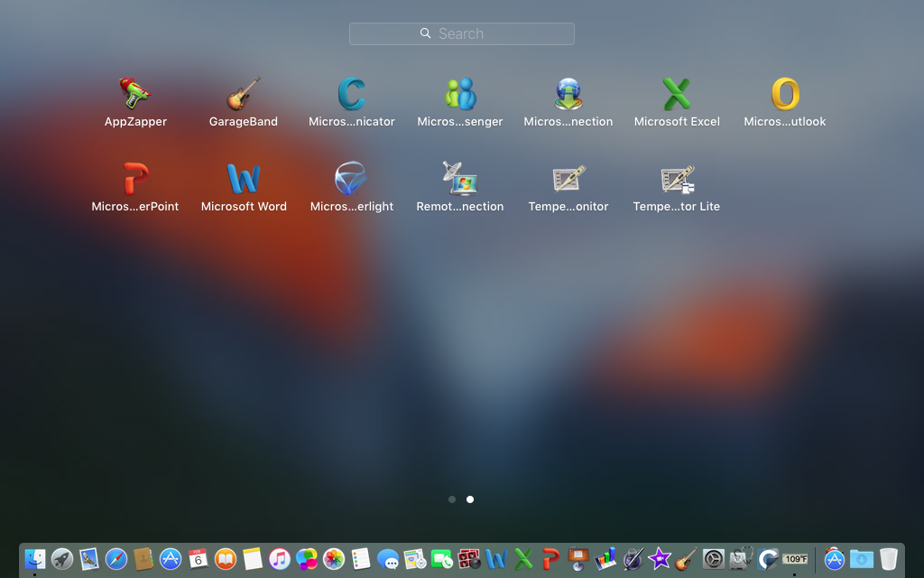The height and width of the screenshot is (578, 924).
Task: Click the Launchpad search field
Action: coord(462,33)
